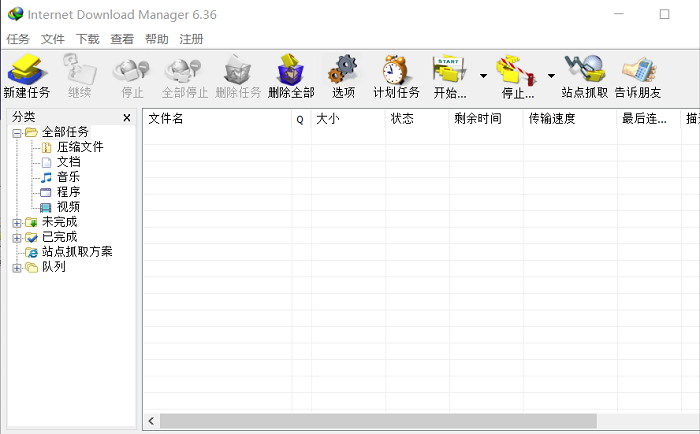Select the 未完成 text label
The height and width of the screenshot is (434, 700).
(x=60, y=222)
